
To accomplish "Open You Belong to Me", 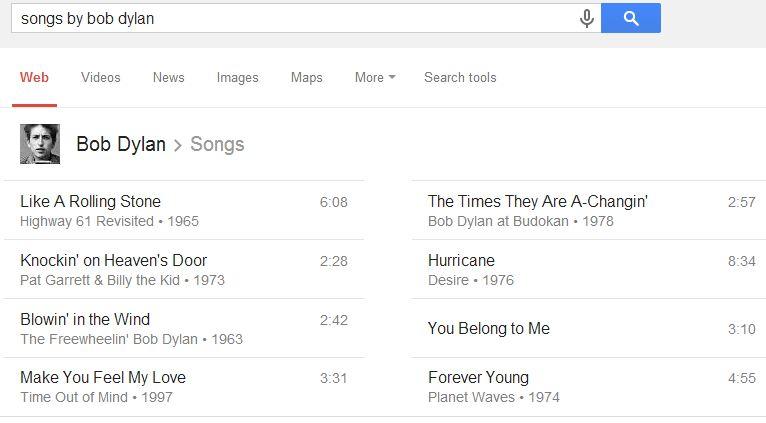I will pyautogui.click(x=488, y=329).
